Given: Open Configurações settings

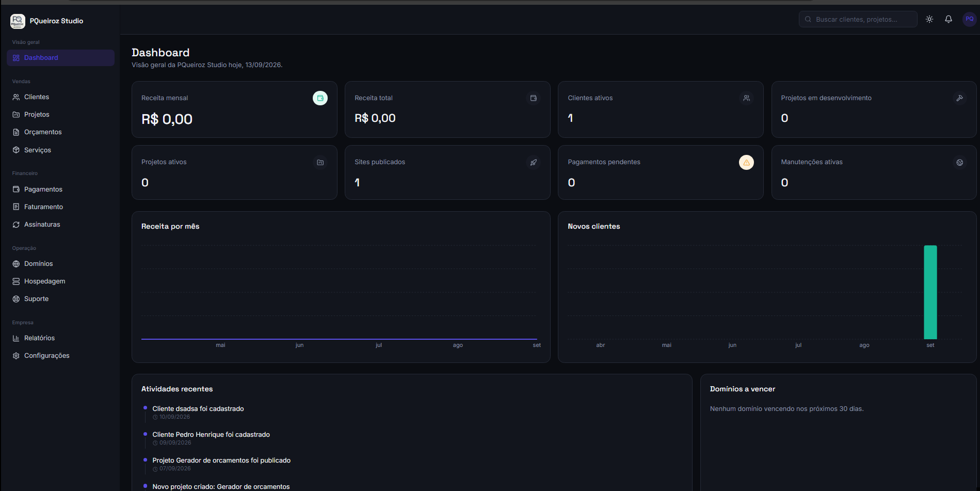Looking at the screenshot, I should click(61, 356).
